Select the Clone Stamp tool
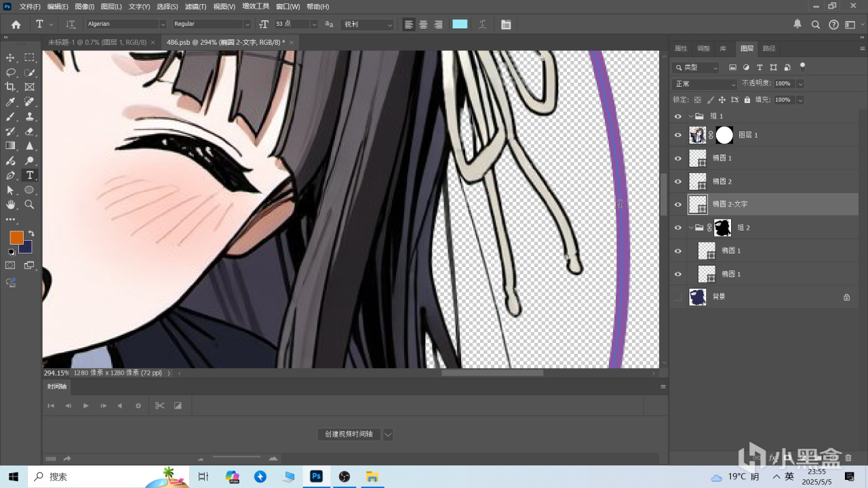The width and height of the screenshot is (868, 488). click(30, 117)
